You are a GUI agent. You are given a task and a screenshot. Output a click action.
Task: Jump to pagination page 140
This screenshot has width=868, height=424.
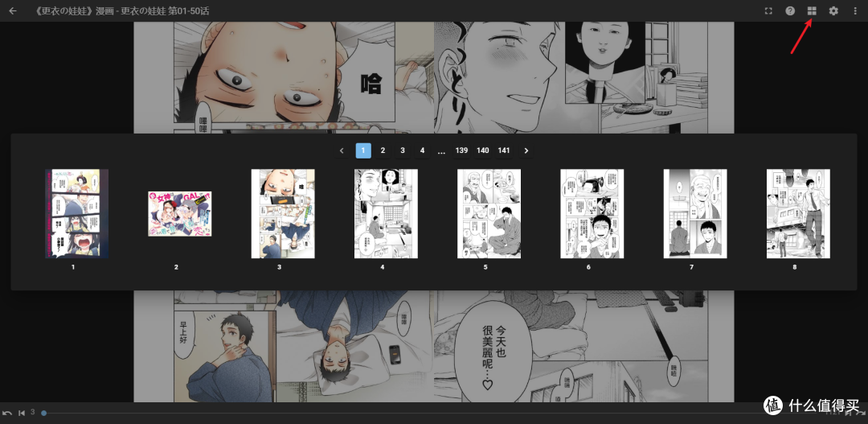point(483,150)
